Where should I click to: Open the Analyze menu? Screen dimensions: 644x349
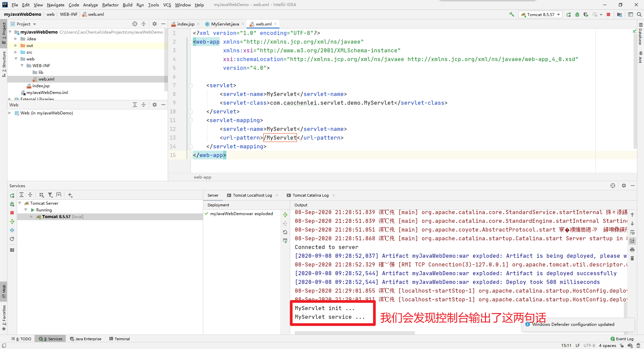tap(90, 5)
